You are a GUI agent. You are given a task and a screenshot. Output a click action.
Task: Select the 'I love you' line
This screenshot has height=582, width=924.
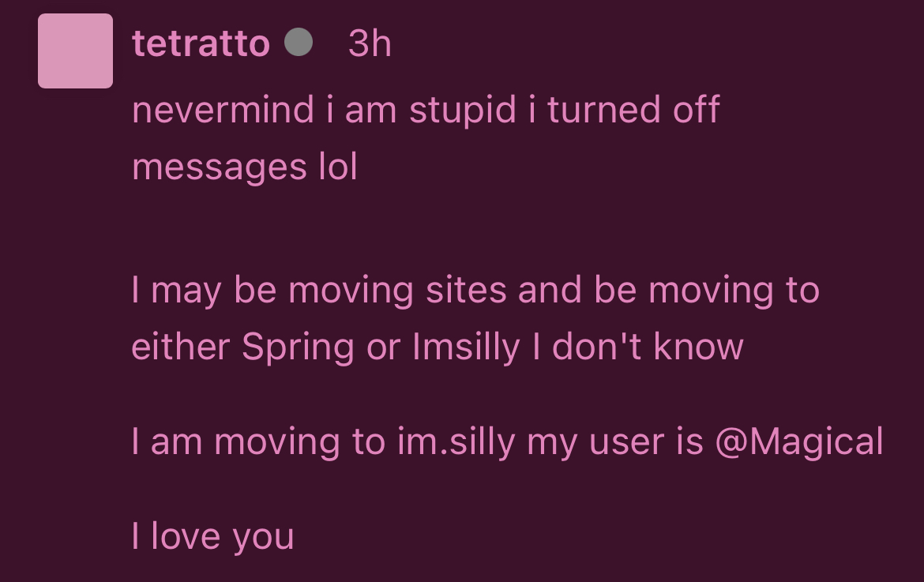(x=212, y=536)
